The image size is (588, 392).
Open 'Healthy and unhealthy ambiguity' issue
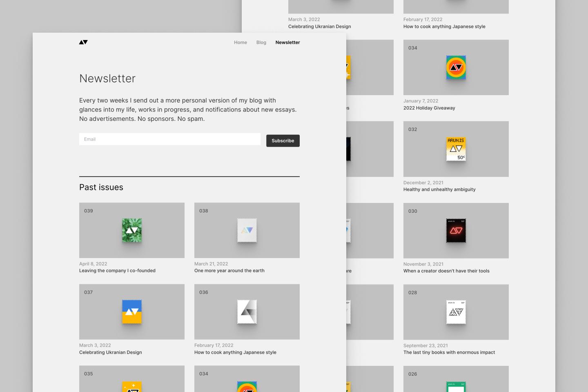(439, 189)
